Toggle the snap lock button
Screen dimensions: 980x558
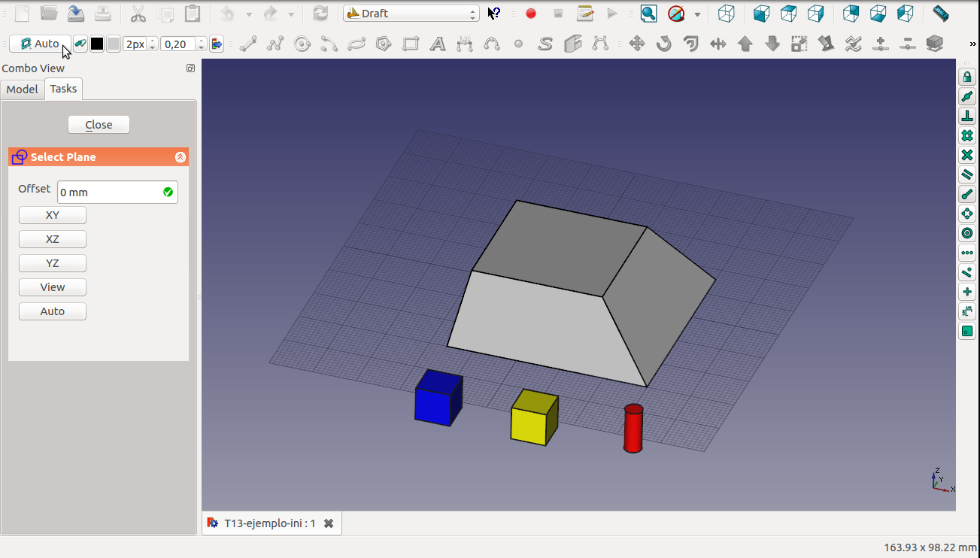[x=967, y=77]
